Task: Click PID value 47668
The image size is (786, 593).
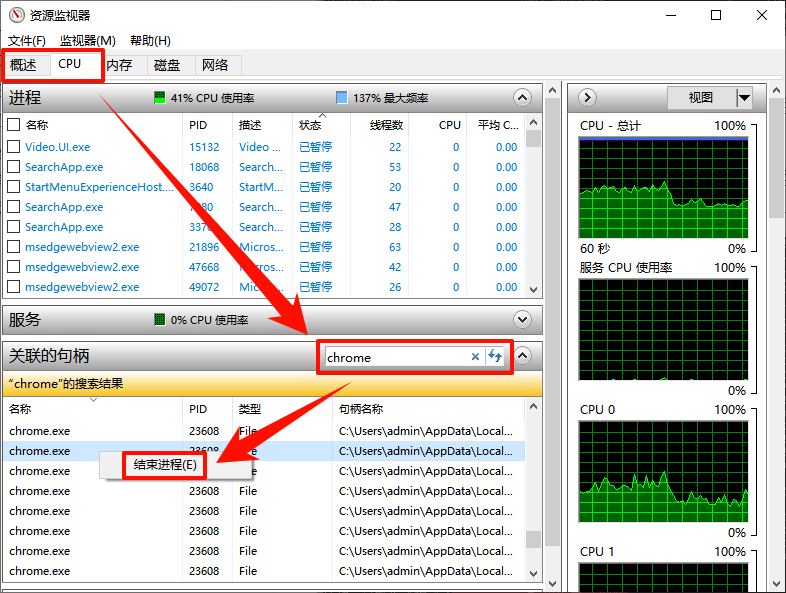Action: 204,267
